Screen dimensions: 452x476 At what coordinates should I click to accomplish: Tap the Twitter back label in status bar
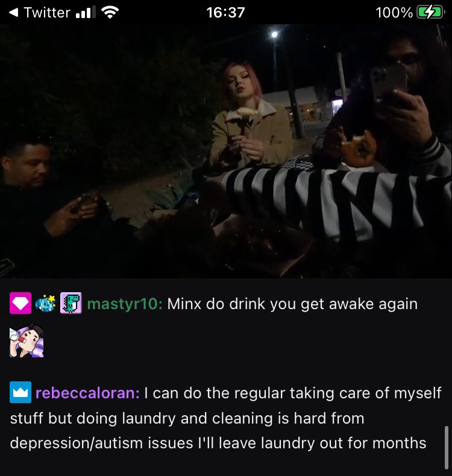(47, 13)
